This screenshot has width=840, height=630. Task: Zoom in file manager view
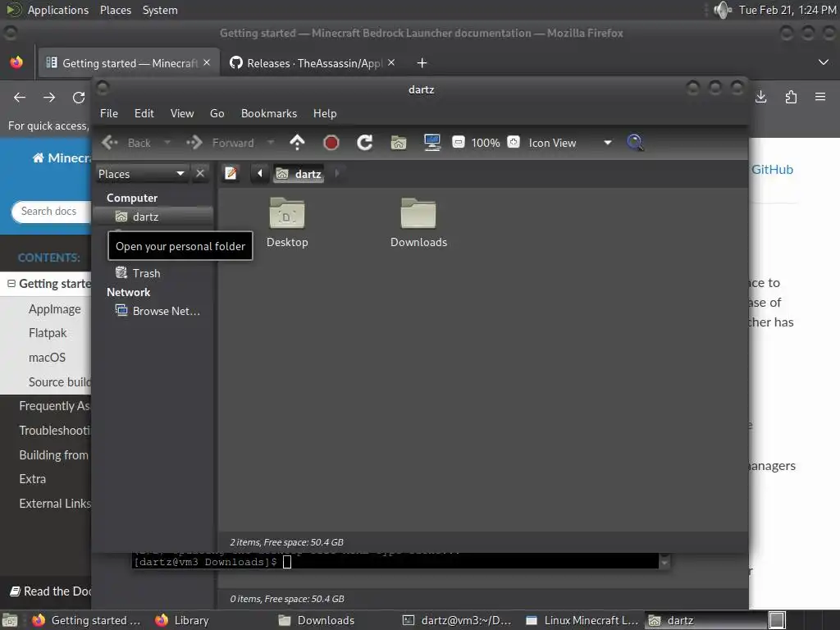point(514,142)
